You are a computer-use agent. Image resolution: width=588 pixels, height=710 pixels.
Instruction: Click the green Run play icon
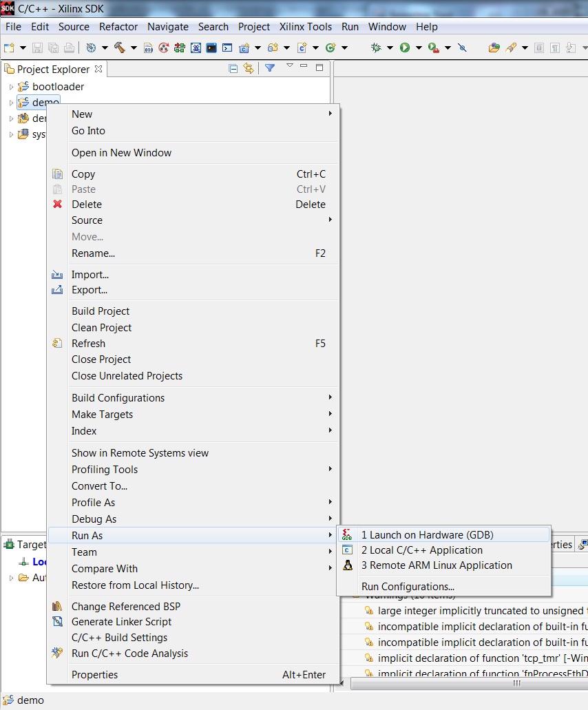[405, 48]
